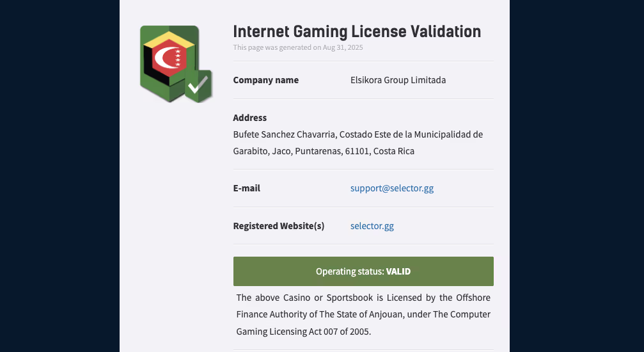Click the Elsikora Group Limitada company value
This screenshot has height=352, width=644.
(398, 80)
